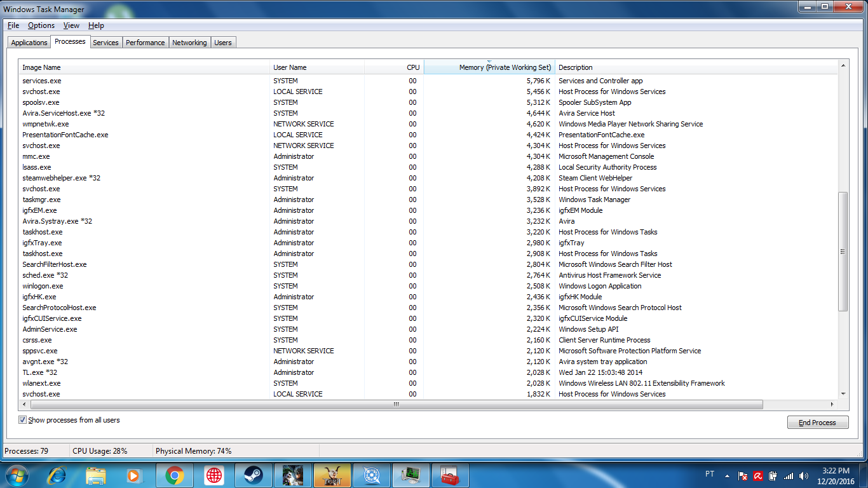868x488 pixels.
Task: Select the csrss.exe process row
Action: [x=429, y=340]
